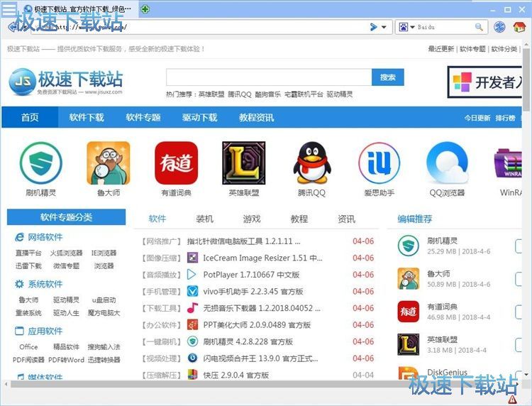
Task: Expand the address bar history dropdown
Action: click(384, 27)
